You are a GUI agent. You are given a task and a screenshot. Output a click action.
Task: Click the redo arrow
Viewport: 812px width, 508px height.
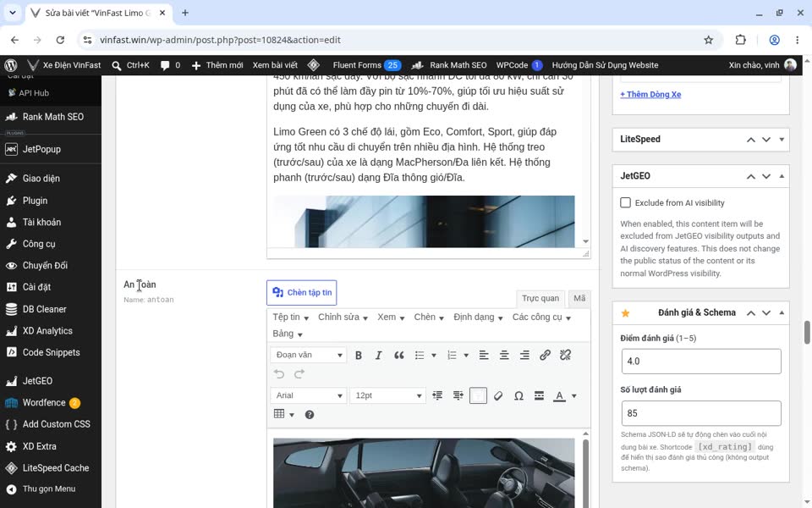point(299,373)
